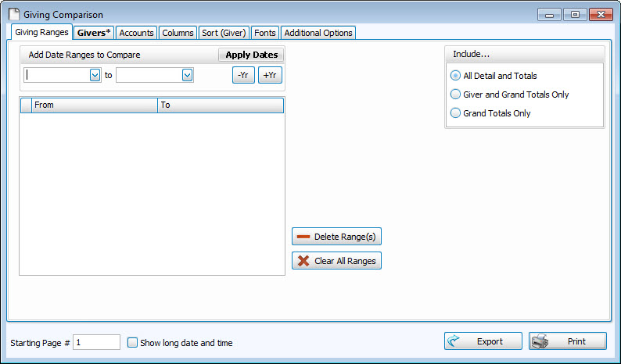The height and width of the screenshot is (364, 621).
Task: Choose Grand Totals Only radio button
Action: [x=456, y=113]
